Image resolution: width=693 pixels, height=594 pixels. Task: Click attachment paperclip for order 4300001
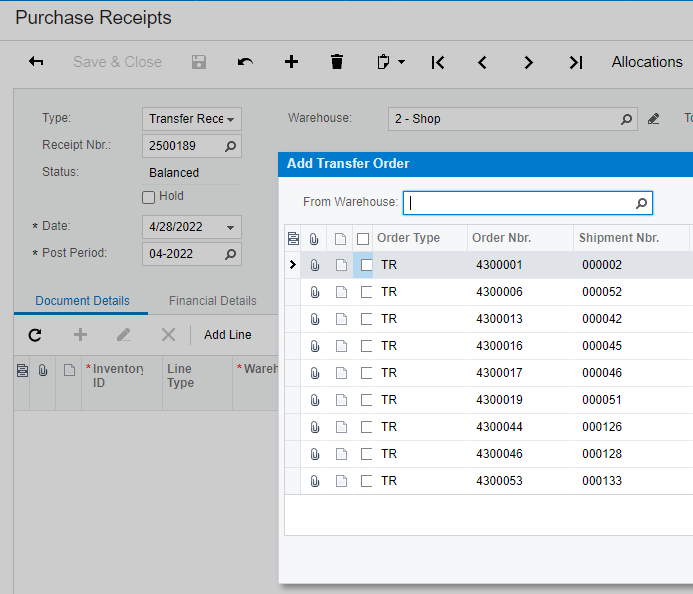pyautogui.click(x=314, y=265)
